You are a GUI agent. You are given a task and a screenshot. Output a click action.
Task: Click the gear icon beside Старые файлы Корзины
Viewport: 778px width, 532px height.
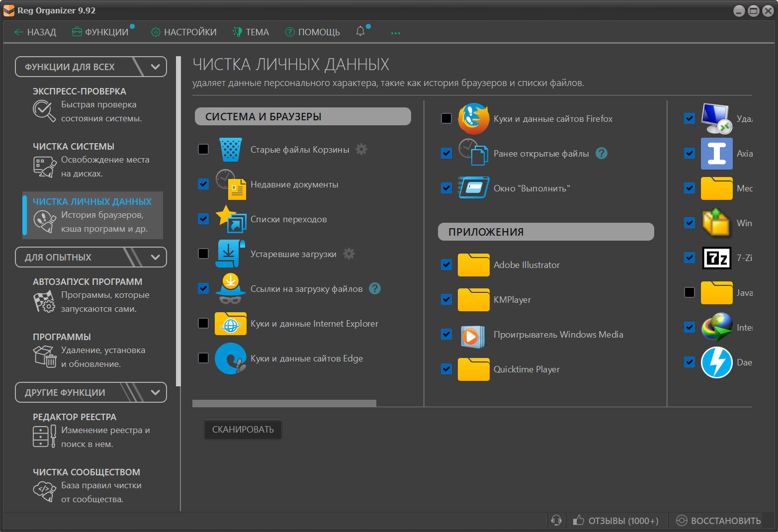click(361, 149)
